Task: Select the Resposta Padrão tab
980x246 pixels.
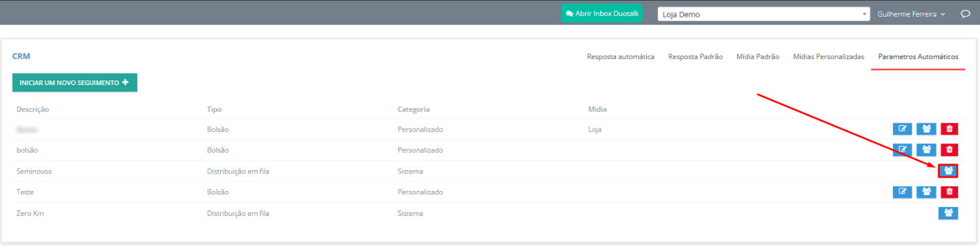Action: click(x=695, y=57)
